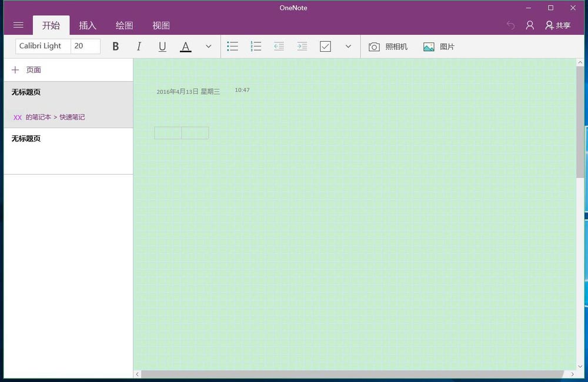Image resolution: width=588 pixels, height=382 pixels.
Task: Select the bulleted list icon
Action: [x=232, y=46]
